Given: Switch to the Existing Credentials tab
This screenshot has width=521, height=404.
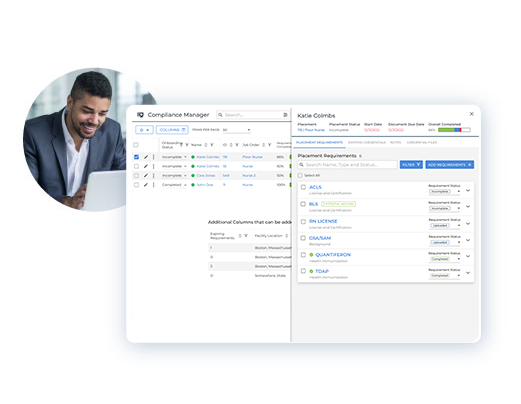Looking at the screenshot, I should (367, 142).
